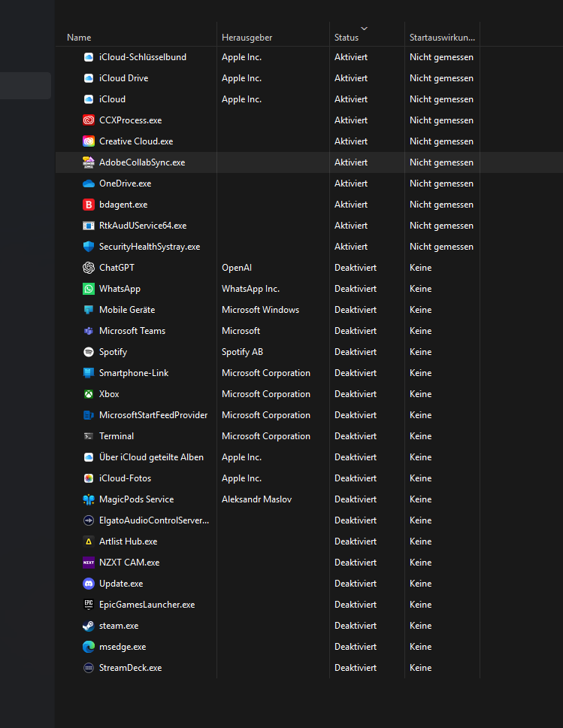
Task: Click Deaktiviert status of steam.exe
Action: 356,626
